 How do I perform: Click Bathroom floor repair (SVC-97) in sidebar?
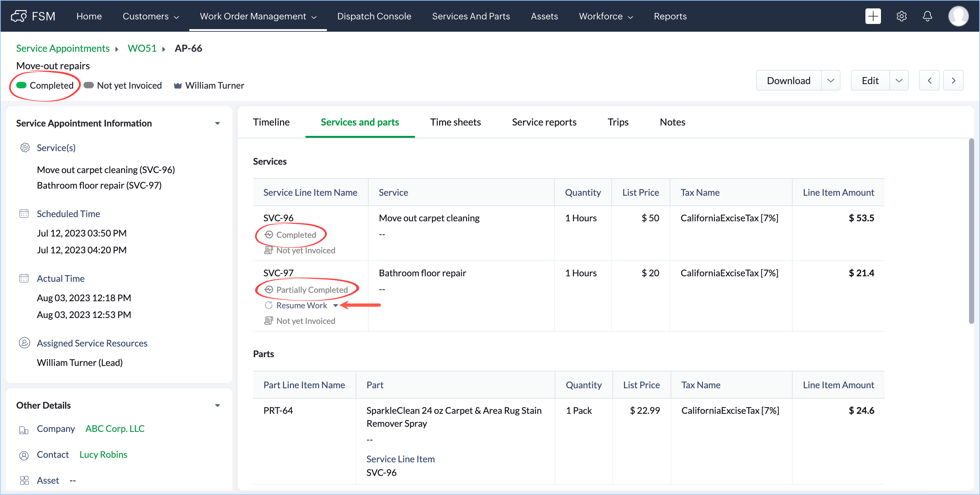(99, 185)
